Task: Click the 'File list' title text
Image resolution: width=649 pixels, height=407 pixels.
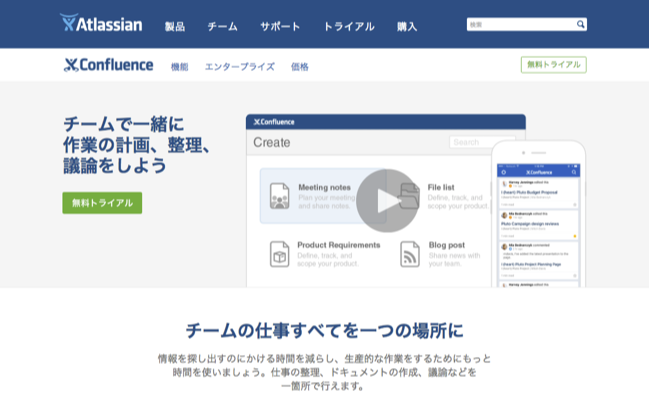Action: pyautogui.click(x=441, y=188)
